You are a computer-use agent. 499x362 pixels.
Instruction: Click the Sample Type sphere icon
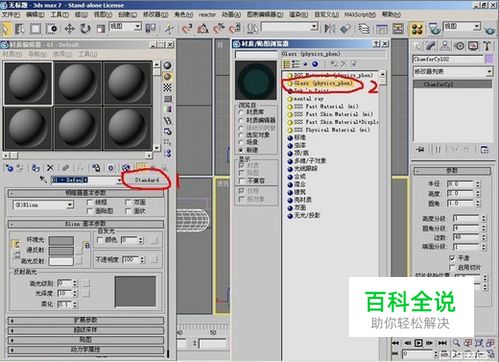point(168,66)
